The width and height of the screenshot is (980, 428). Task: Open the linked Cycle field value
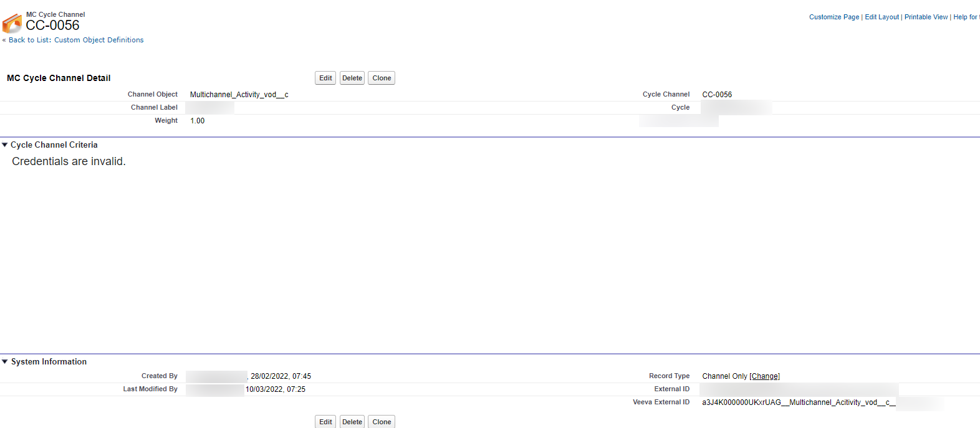(736, 108)
